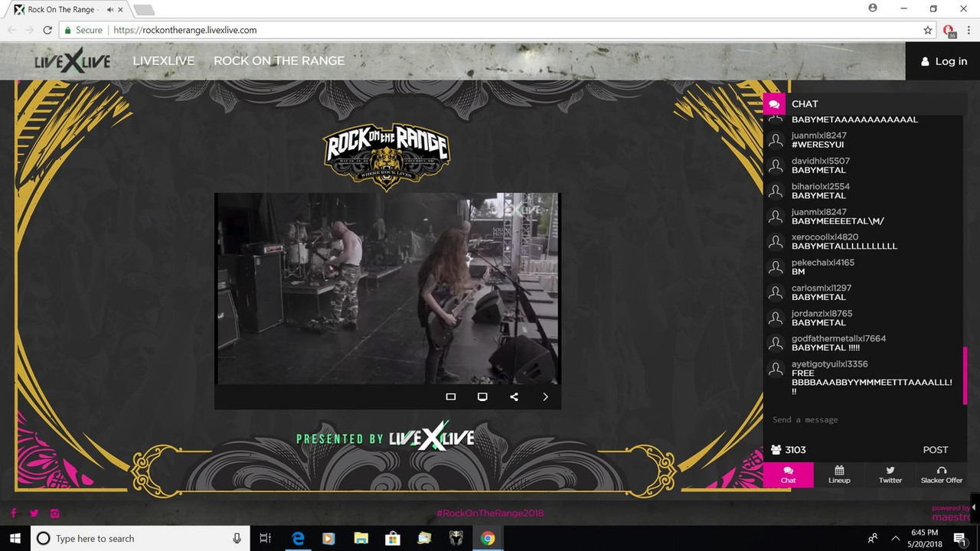Screen dimensions: 980x551
Task: Bookmark page with the star icon
Action: pyautogui.click(x=928, y=30)
